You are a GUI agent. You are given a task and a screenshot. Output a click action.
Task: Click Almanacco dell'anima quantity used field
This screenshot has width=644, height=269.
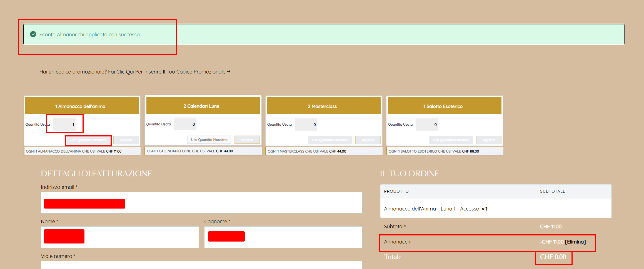point(64,125)
